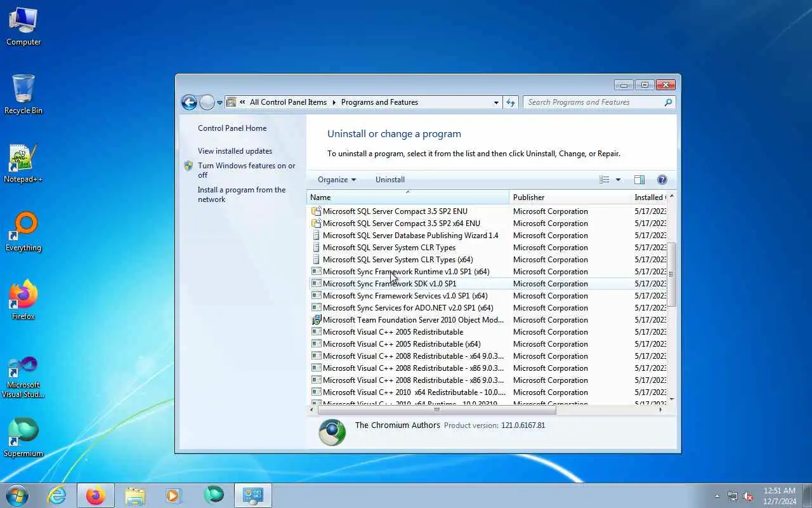Open the Recycle Bin desktop icon
This screenshot has width=812, height=508.
point(23,94)
